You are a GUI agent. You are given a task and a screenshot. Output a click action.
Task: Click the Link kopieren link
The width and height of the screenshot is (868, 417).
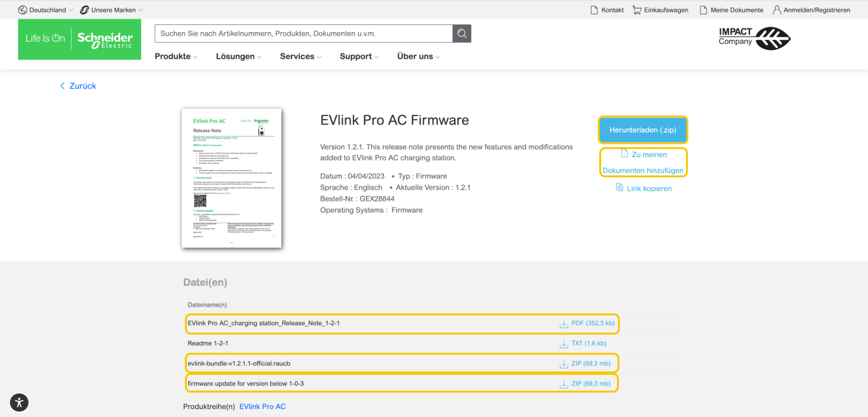point(649,189)
